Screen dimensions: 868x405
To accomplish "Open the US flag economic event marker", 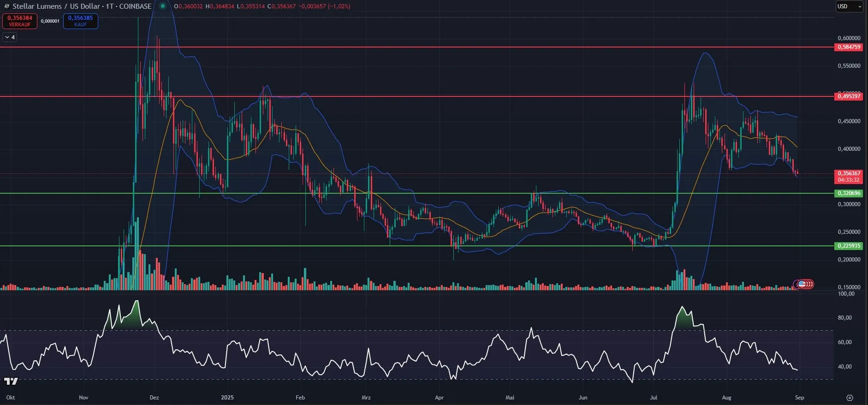I will coord(802,284).
